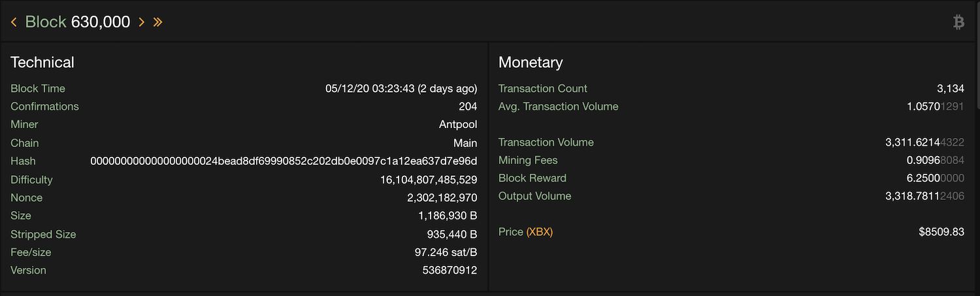Image resolution: width=980 pixels, height=296 pixels.
Task: Select the block hash value
Action: pyautogui.click(x=284, y=161)
